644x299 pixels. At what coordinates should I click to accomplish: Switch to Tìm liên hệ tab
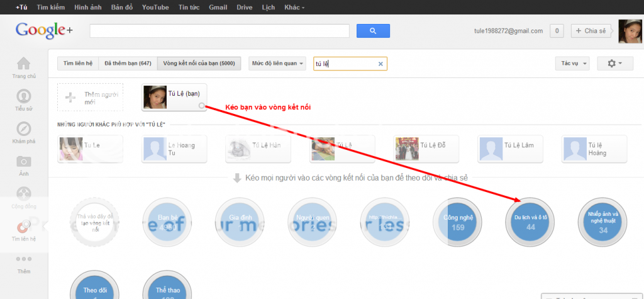click(78, 64)
